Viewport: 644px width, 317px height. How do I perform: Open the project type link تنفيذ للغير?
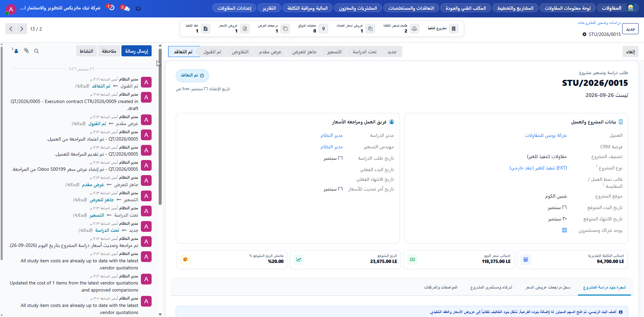coord(538,168)
